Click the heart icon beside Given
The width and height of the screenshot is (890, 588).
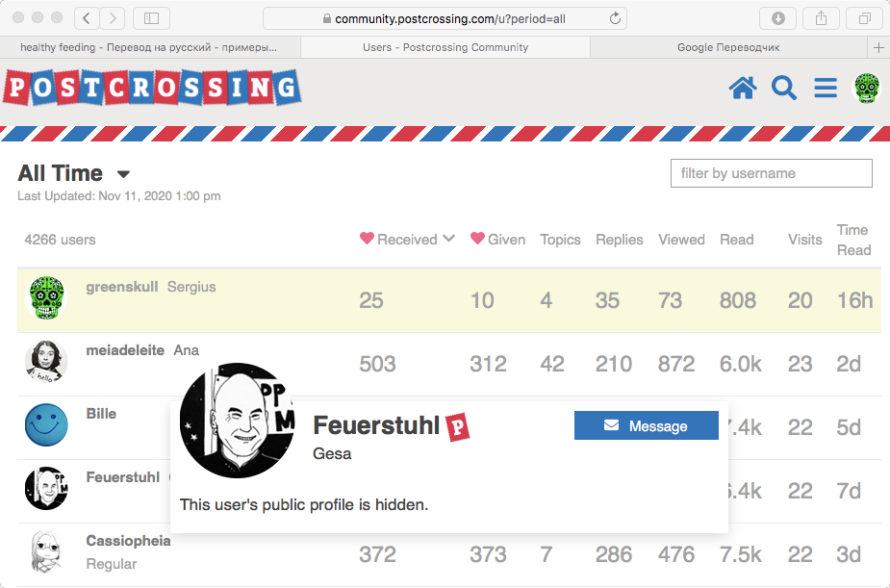477,239
